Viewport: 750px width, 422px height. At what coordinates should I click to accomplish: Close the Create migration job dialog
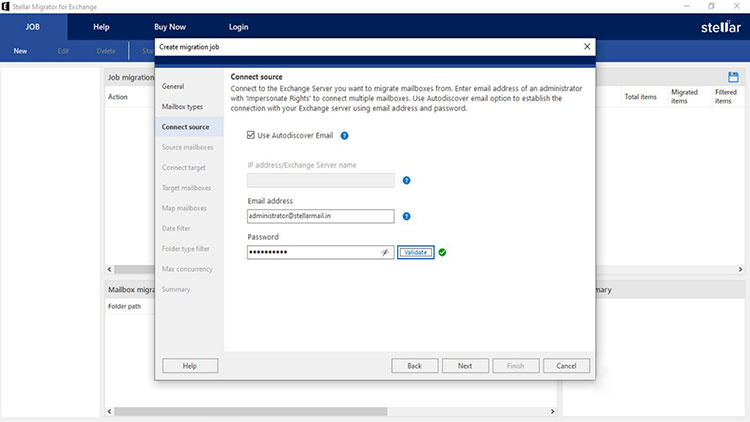click(x=586, y=47)
